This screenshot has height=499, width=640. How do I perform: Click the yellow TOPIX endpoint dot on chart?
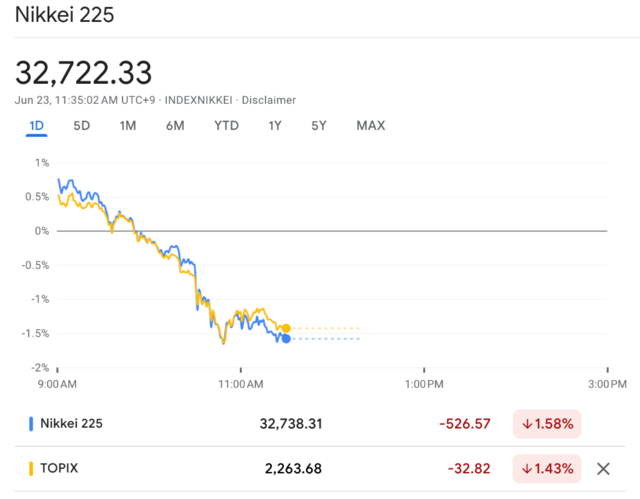pyautogui.click(x=286, y=328)
